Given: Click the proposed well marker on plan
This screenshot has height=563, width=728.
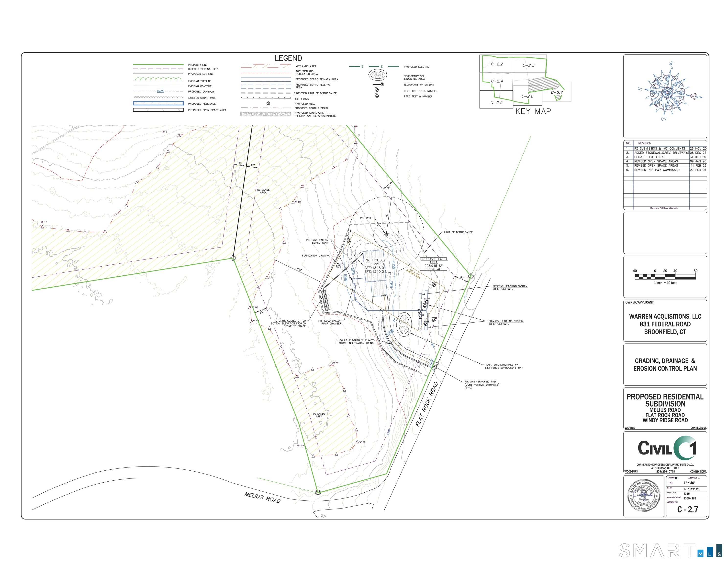Looking at the screenshot, I should 386,235.
